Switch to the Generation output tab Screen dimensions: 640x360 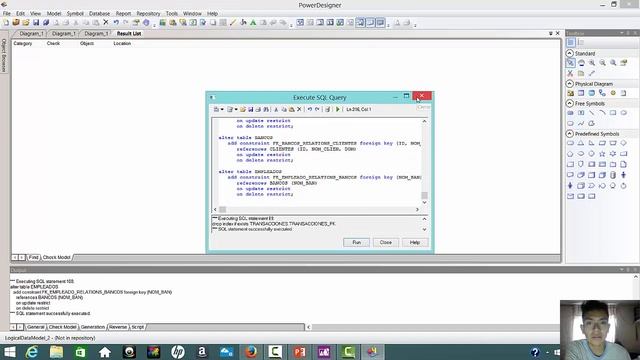click(93, 327)
